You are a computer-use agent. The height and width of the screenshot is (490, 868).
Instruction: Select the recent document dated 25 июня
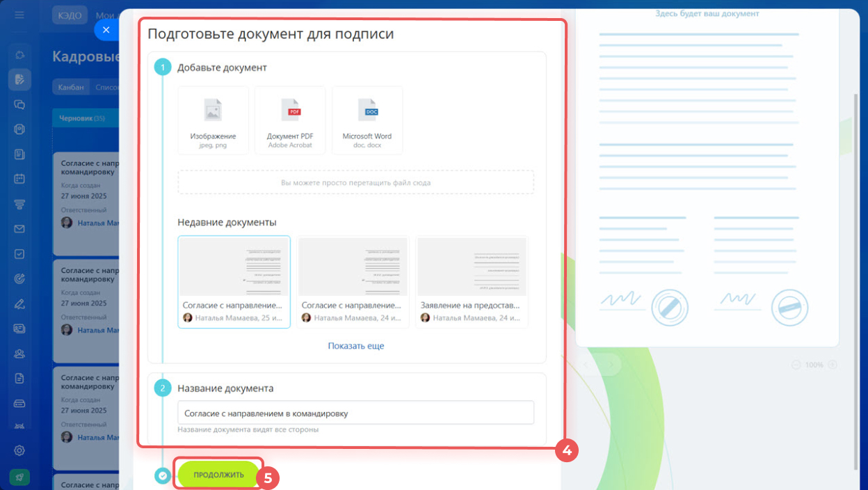(x=234, y=282)
